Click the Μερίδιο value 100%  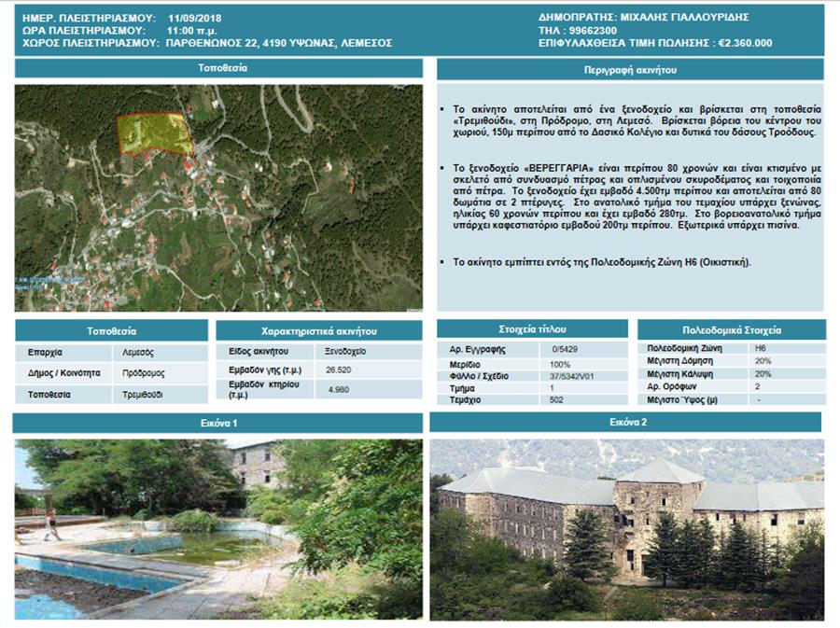pos(560,365)
